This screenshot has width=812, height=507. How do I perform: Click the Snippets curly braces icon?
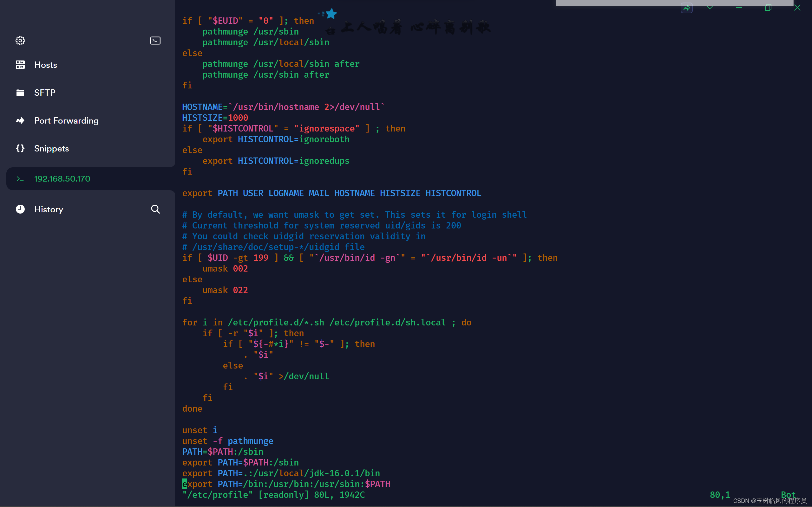coord(20,148)
